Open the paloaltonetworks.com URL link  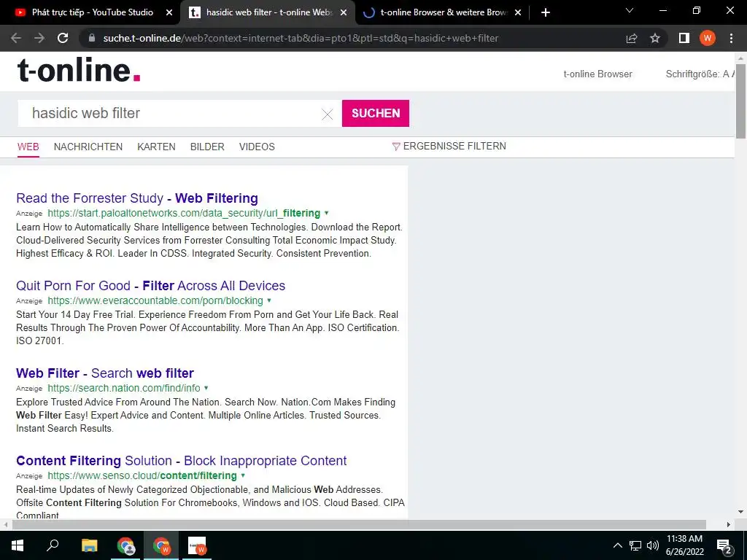coord(184,213)
